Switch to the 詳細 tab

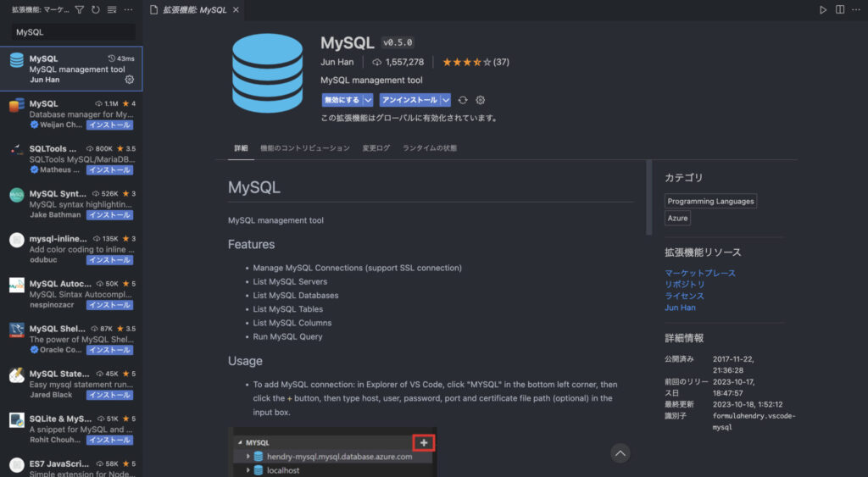click(241, 148)
